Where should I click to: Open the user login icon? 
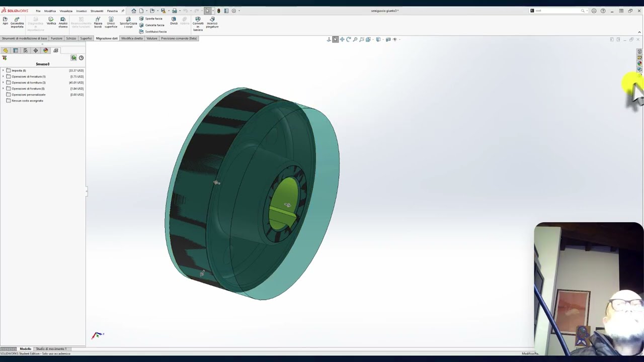point(594,11)
